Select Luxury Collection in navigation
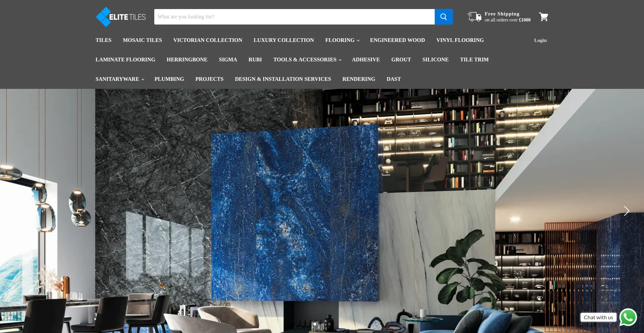 click(x=283, y=40)
